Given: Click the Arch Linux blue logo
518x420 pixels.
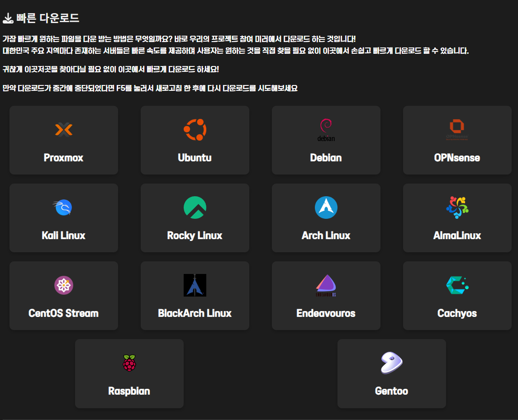Looking at the screenshot, I should coord(326,208).
